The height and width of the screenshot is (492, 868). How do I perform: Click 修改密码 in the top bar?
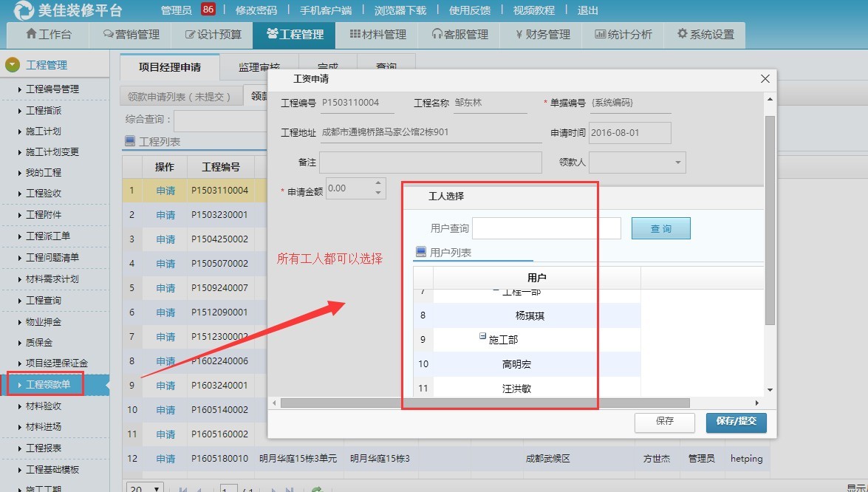click(x=256, y=10)
